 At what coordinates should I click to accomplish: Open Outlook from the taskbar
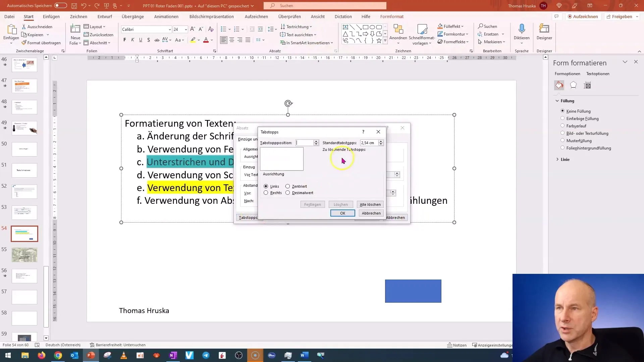click(74, 355)
